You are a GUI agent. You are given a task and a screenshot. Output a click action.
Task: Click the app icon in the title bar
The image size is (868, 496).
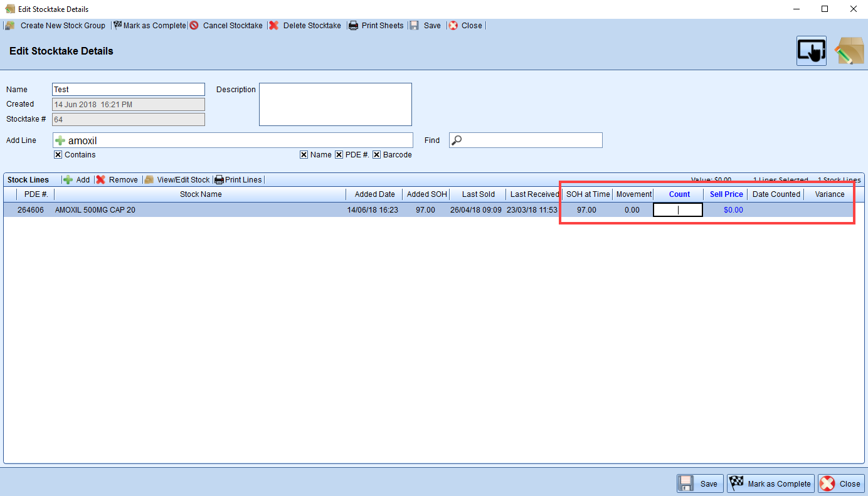coord(10,9)
